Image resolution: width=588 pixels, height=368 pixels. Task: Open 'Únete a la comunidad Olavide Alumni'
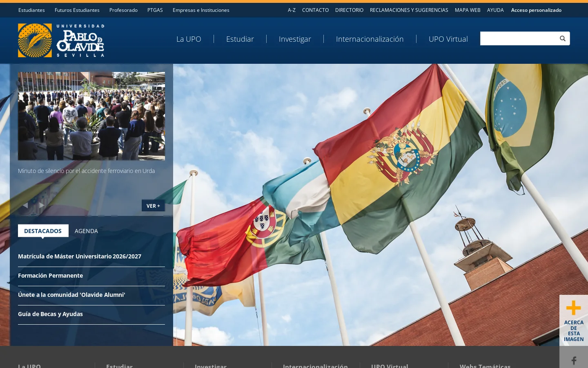pyautogui.click(x=71, y=295)
